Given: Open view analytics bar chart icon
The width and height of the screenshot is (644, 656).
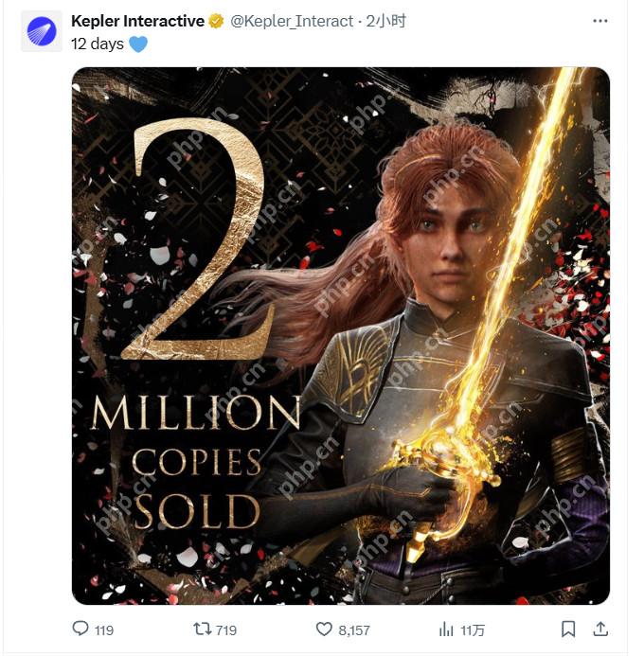Looking at the screenshot, I should coord(446,629).
